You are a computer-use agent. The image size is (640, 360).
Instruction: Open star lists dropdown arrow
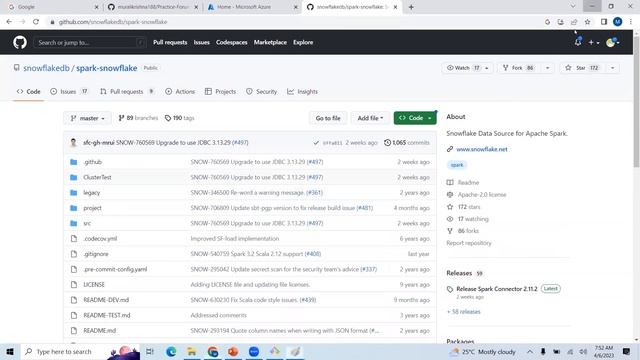point(612,68)
